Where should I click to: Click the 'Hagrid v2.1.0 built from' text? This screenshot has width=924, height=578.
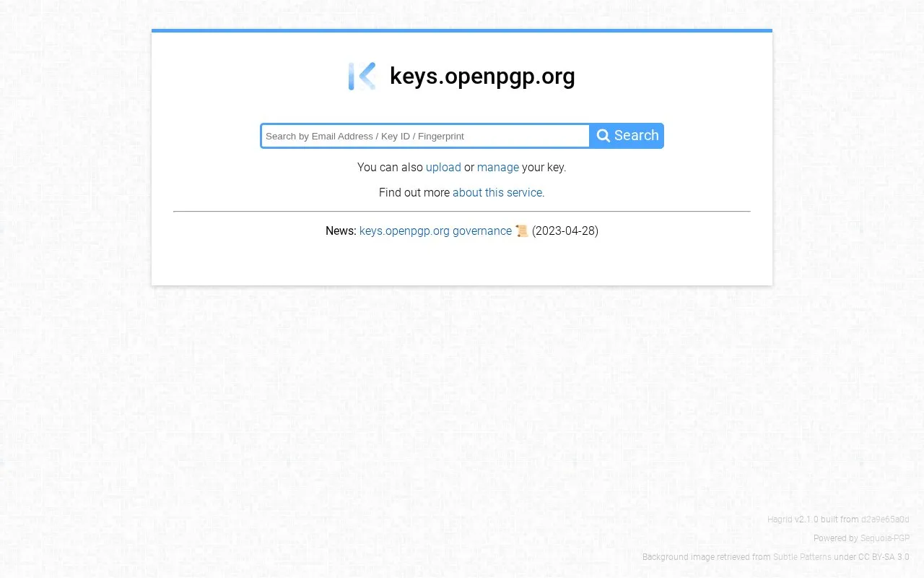coord(813,519)
